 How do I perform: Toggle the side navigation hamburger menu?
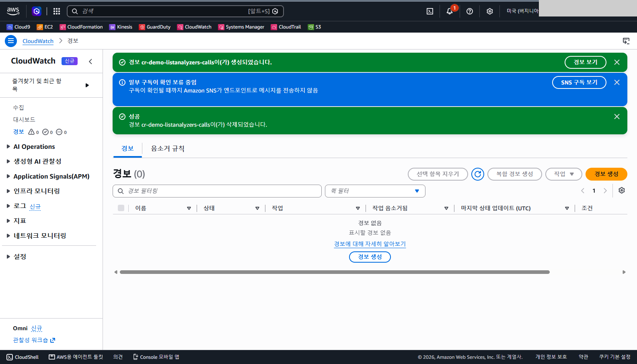tap(11, 41)
